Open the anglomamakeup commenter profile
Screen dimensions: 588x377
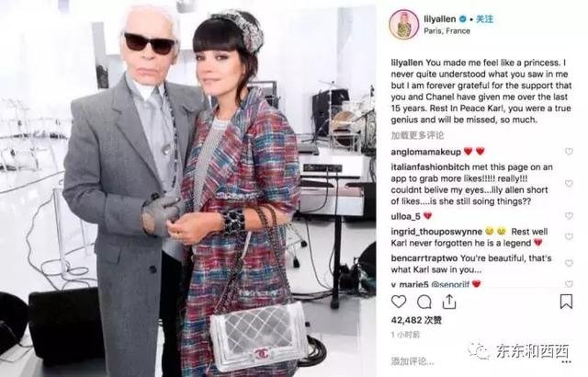tap(425, 152)
